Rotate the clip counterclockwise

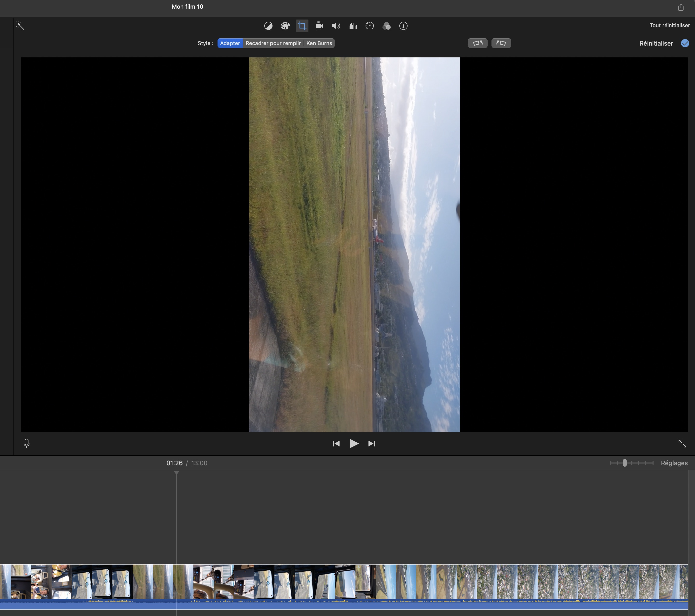click(478, 43)
